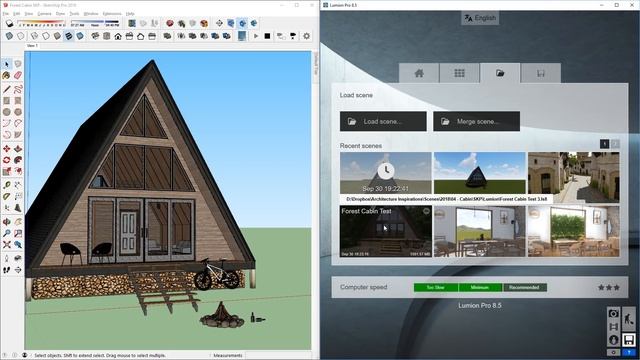Screen dimensions: 640x360
Task: Select the Walk footprints tool in SketchUp
Action: click(x=7, y=270)
